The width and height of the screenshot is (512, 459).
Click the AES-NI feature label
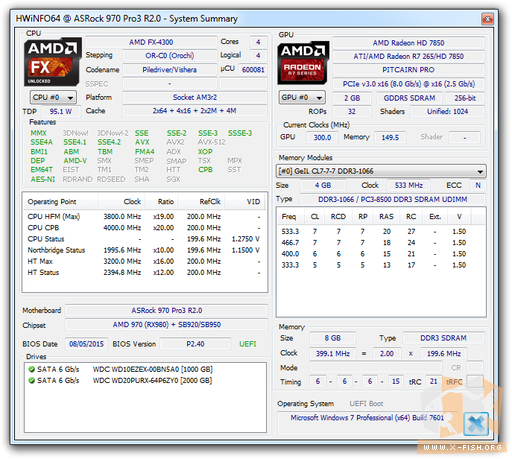[43, 179]
